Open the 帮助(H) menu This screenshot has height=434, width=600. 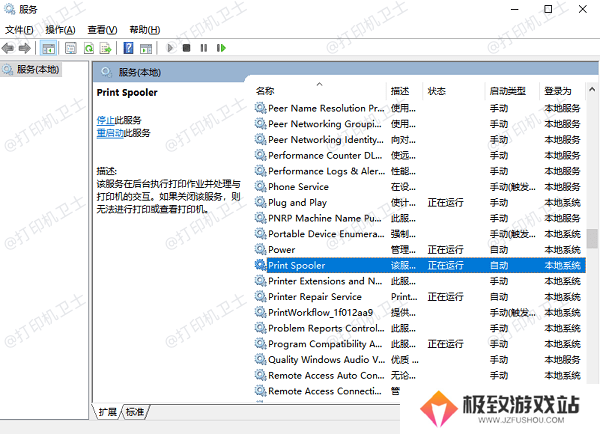[145, 30]
